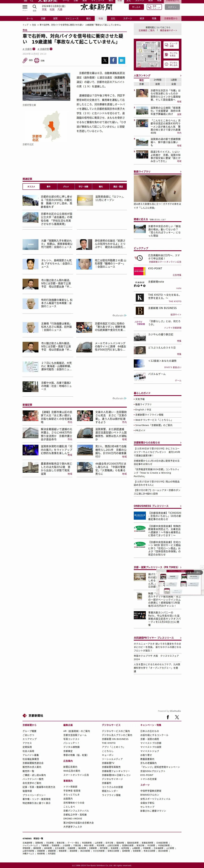Open 京都新聞から in main navigation
This screenshot has height=868, width=204.
[171, 19]
